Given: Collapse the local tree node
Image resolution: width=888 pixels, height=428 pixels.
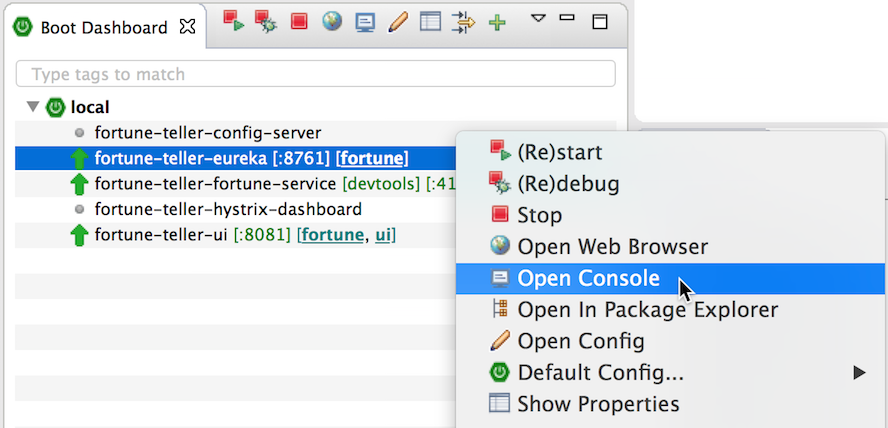Looking at the screenshot, I should point(33,106).
